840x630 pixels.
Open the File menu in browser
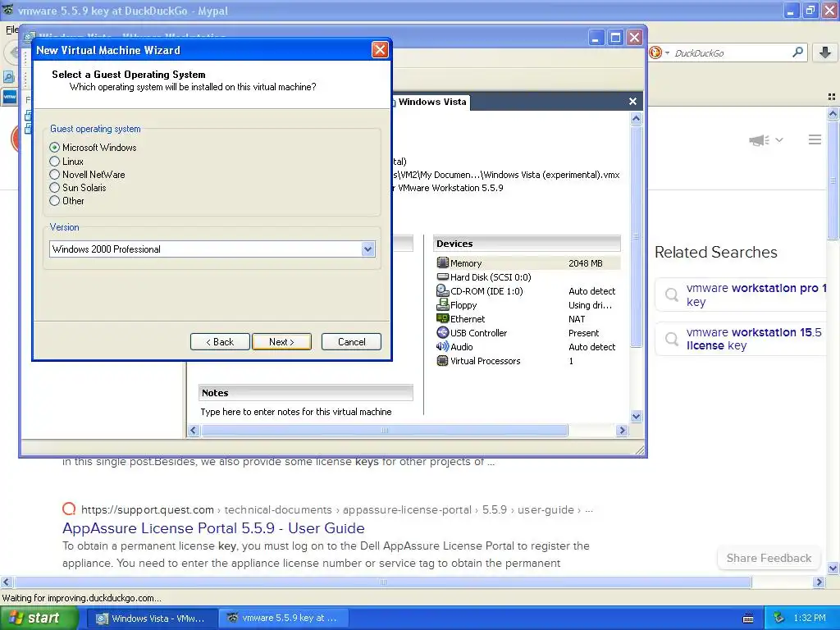point(11,30)
